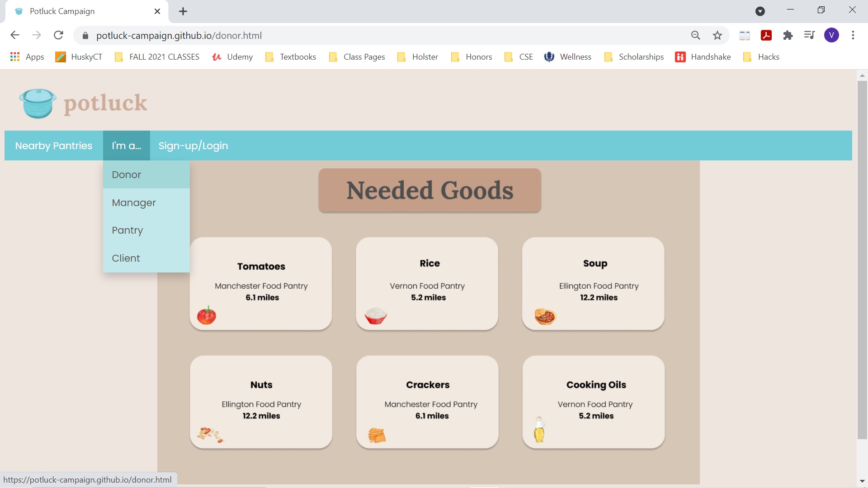Click the tomato icon on Tomatoes card
868x488 pixels.
point(207,315)
